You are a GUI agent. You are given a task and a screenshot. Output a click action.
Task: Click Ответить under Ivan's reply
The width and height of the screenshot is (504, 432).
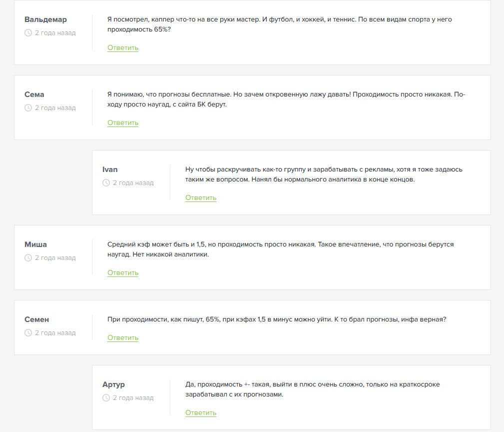coord(201,198)
